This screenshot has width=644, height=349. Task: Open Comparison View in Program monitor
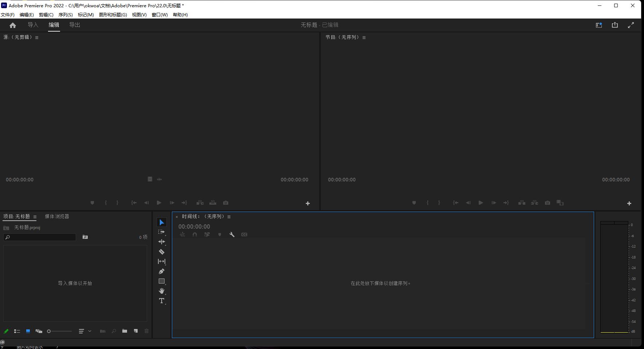click(x=560, y=203)
